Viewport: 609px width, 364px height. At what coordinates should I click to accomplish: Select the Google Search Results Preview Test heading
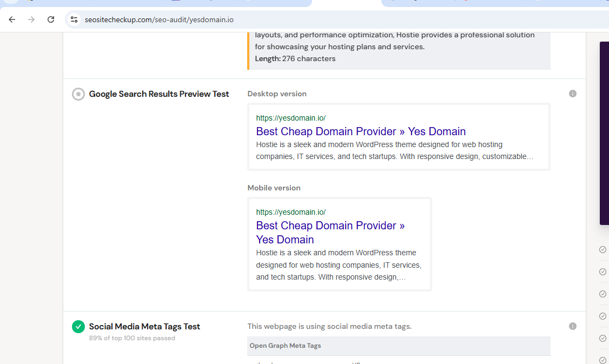159,94
